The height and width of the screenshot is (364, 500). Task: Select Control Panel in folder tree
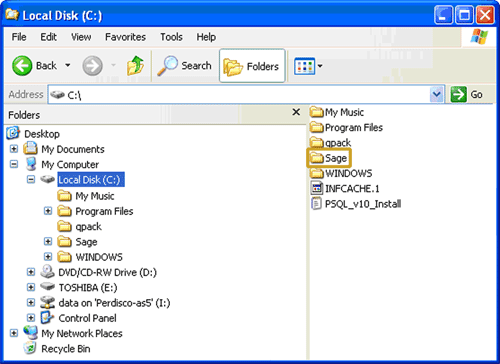tap(87, 318)
